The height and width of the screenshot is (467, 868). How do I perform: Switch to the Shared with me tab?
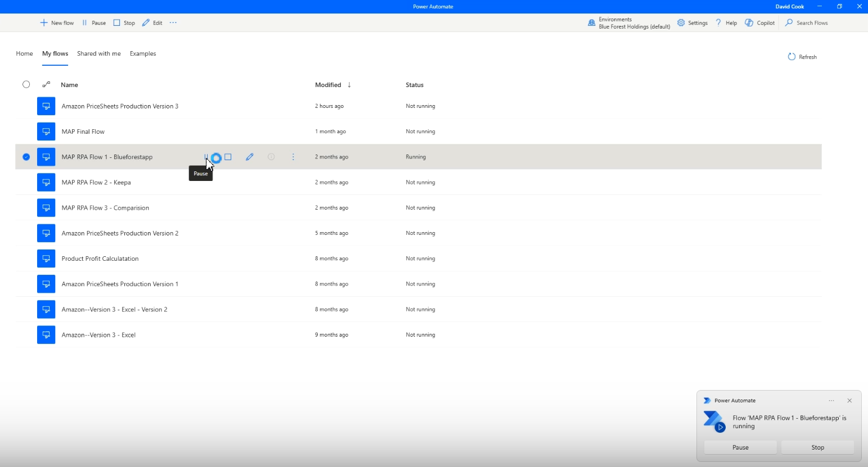[99, 54]
